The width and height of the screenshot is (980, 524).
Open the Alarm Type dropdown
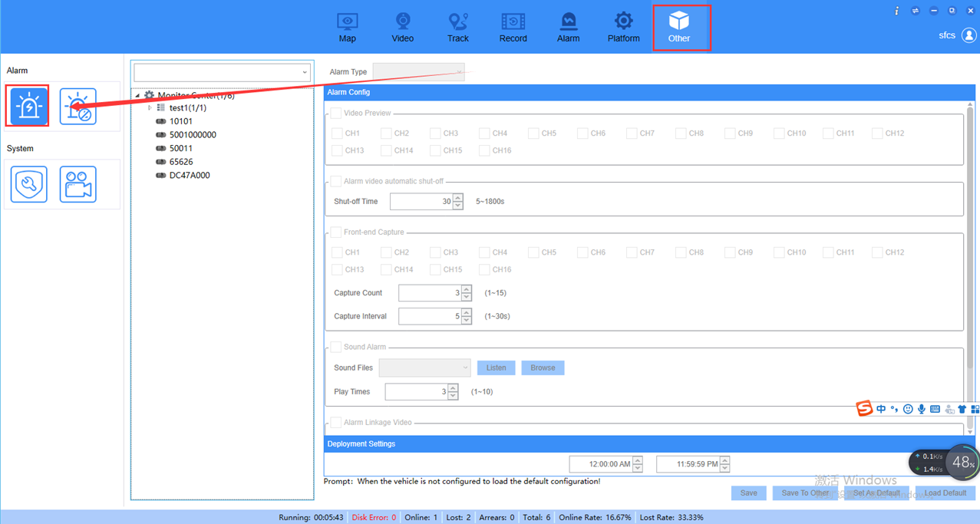pos(418,72)
